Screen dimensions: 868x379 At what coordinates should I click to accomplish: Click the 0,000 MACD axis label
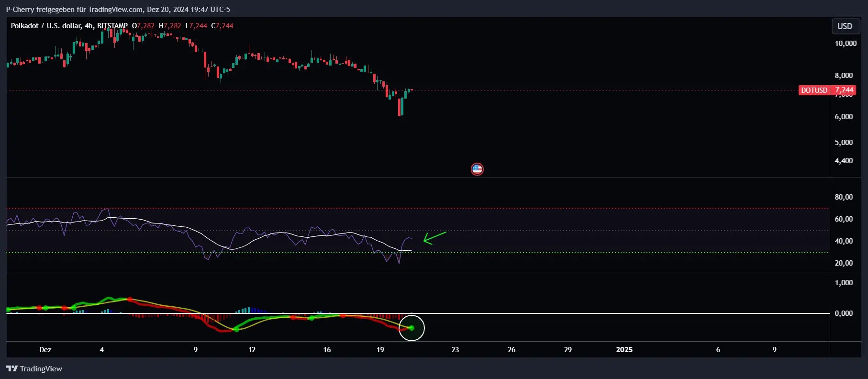[844, 313]
